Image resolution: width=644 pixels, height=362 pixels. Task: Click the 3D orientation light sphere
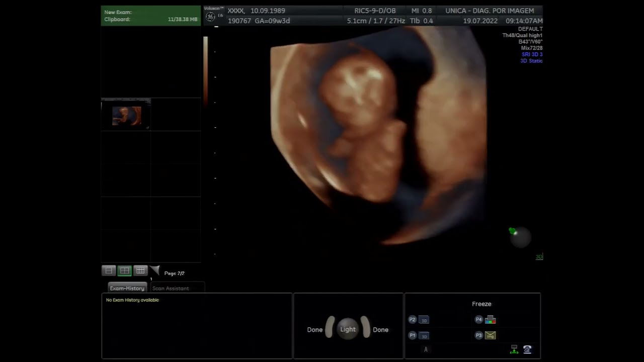(x=520, y=237)
